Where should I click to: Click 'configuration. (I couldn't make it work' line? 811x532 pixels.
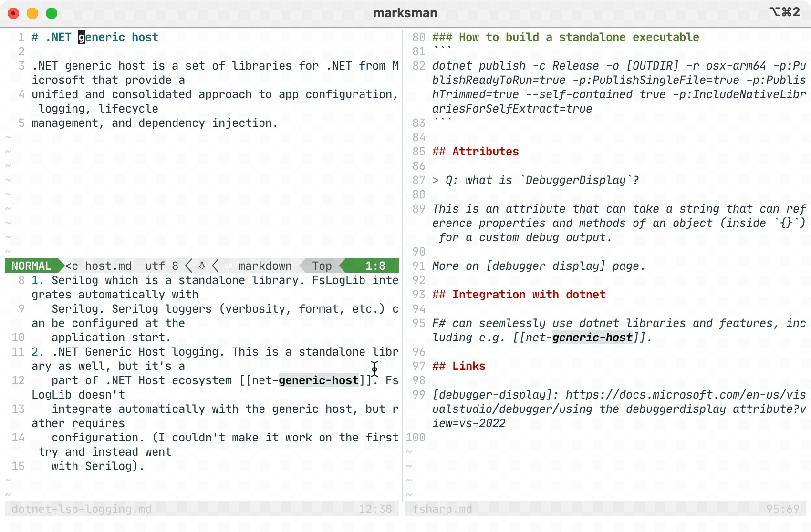coord(225,438)
